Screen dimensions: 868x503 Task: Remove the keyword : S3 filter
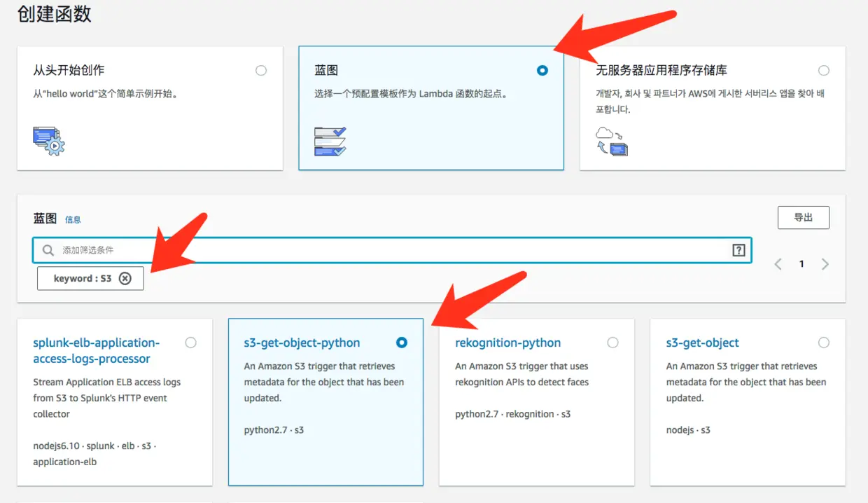(125, 278)
